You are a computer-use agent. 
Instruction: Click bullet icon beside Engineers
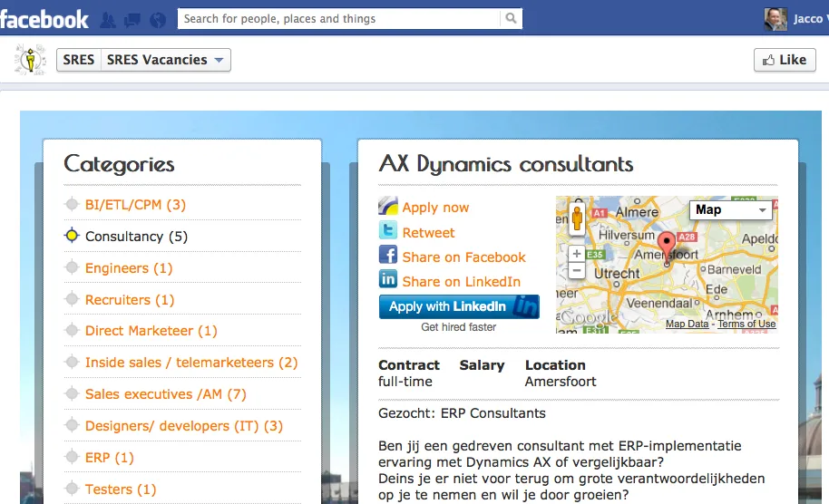tap(72, 267)
